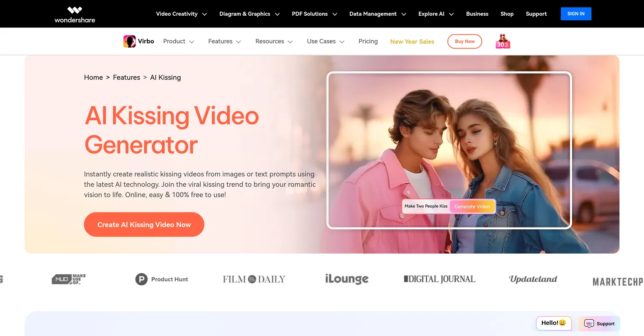Go to the Business page
Screen dimensions: 644x336
pyautogui.click(x=477, y=14)
